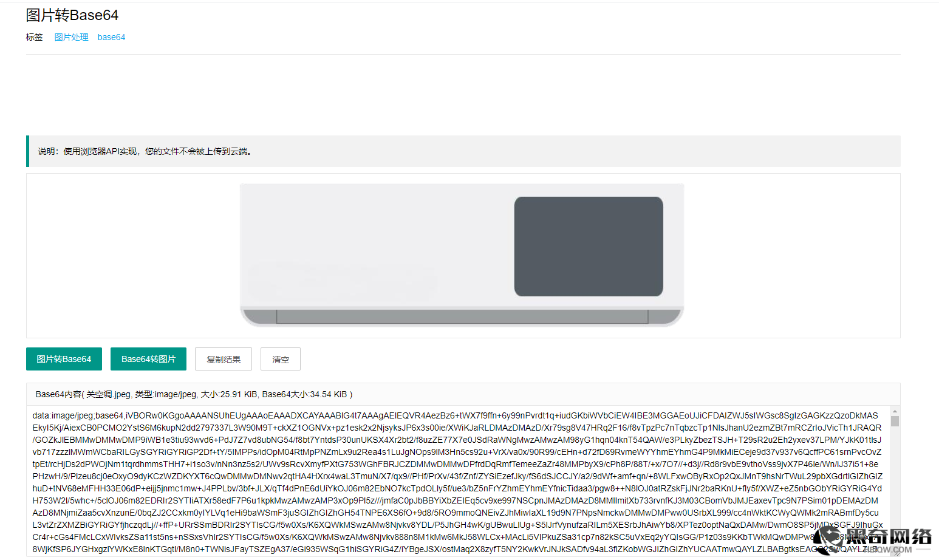Click the air conditioner preview image
939x560 pixels.
[462, 254]
